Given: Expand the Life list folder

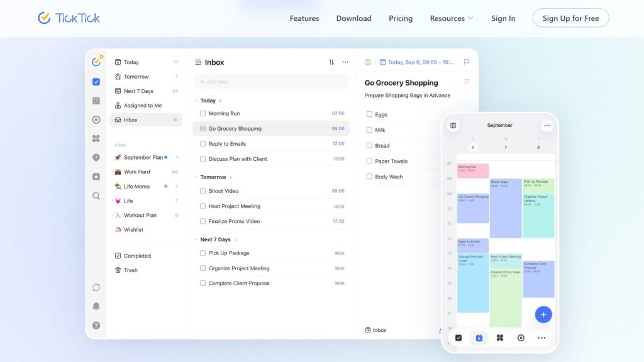Looking at the screenshot, I should pyautogui.click(x=112, y=200).
